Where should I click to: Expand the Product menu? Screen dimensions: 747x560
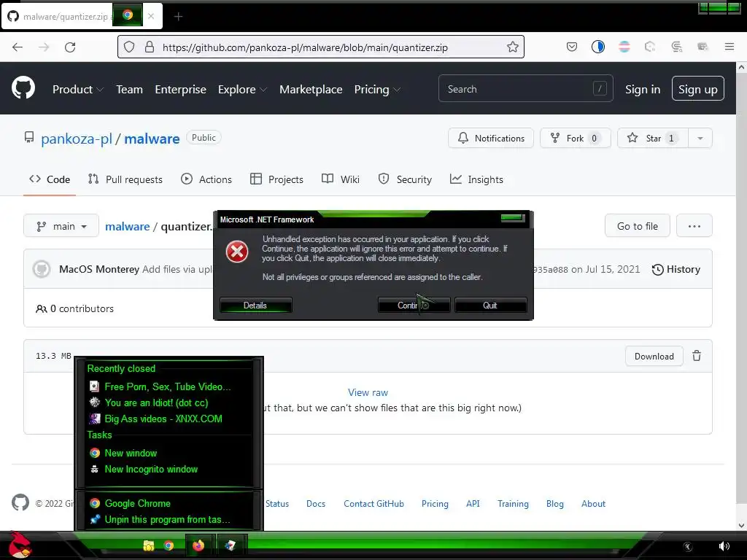click(77, 89)
